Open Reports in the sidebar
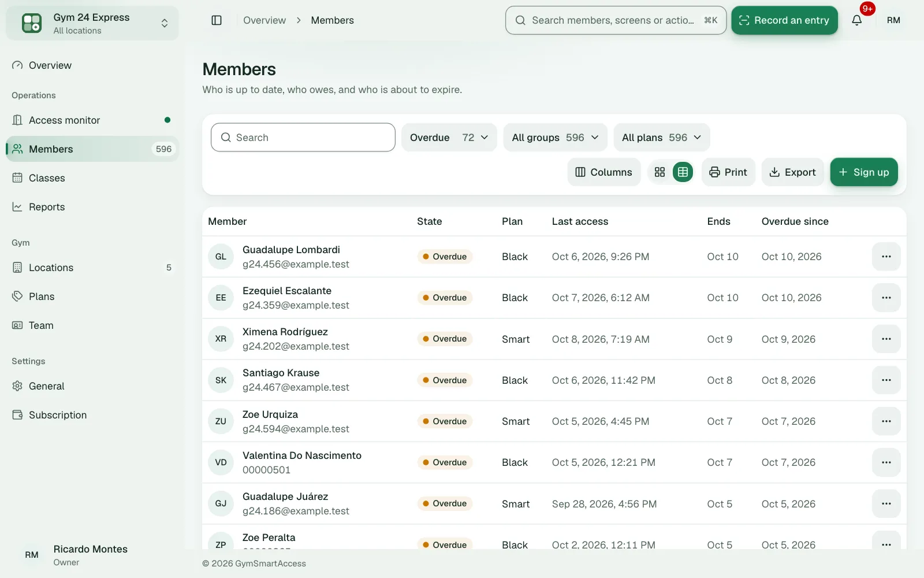924x578 pixels. pyautogui.click(x=92, y=207)
